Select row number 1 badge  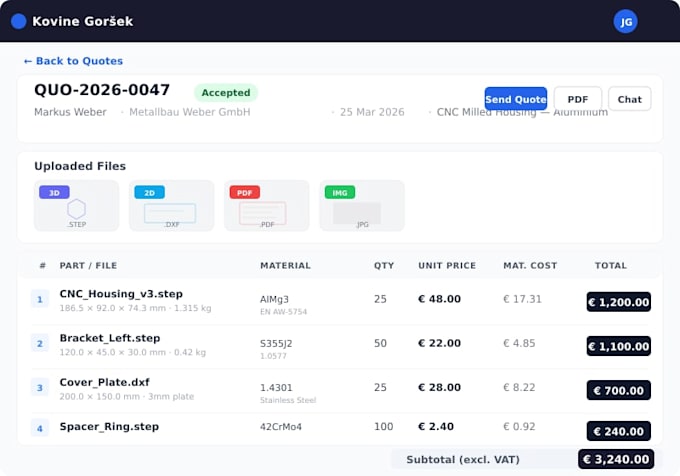[x=40, y=299]
